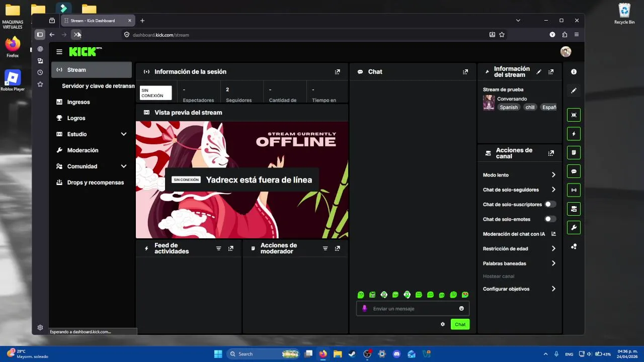Enable Chat de solo-suscriptores toggle
Screen dimensions: 644x362
(x=550, y=205)
